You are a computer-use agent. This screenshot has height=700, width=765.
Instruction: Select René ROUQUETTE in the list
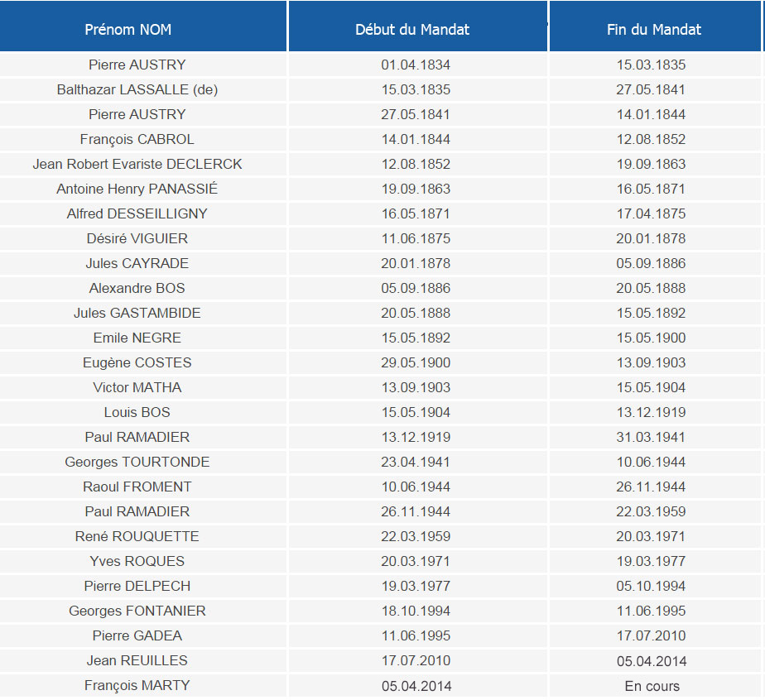point(137,536)
